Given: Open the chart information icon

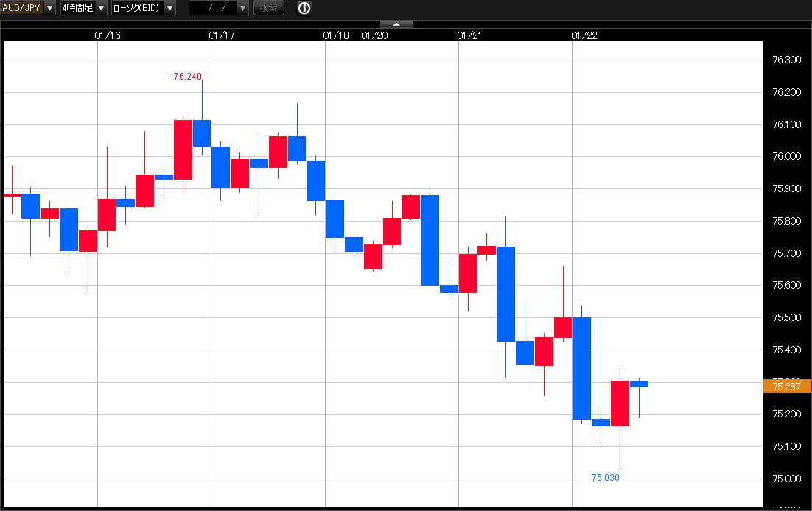Looking at the screenshot, I should point(304,8).
